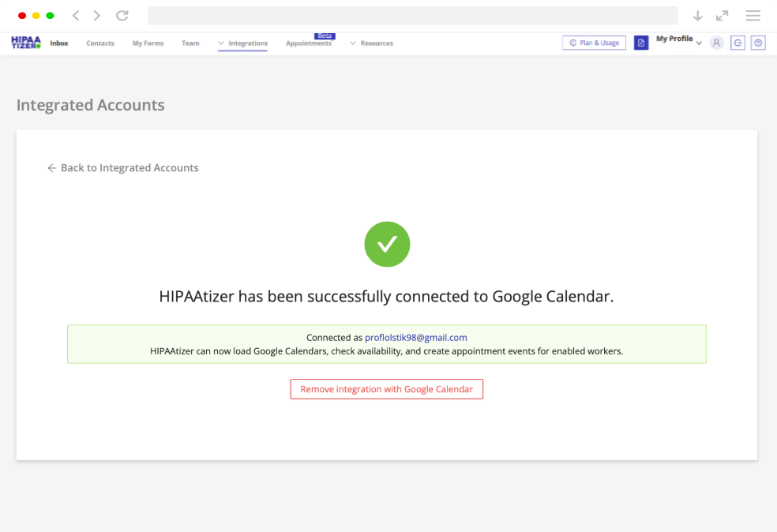Screen dimensions: 777x532
Task: Click the browser forward arrow
Action: coord(97,15)
